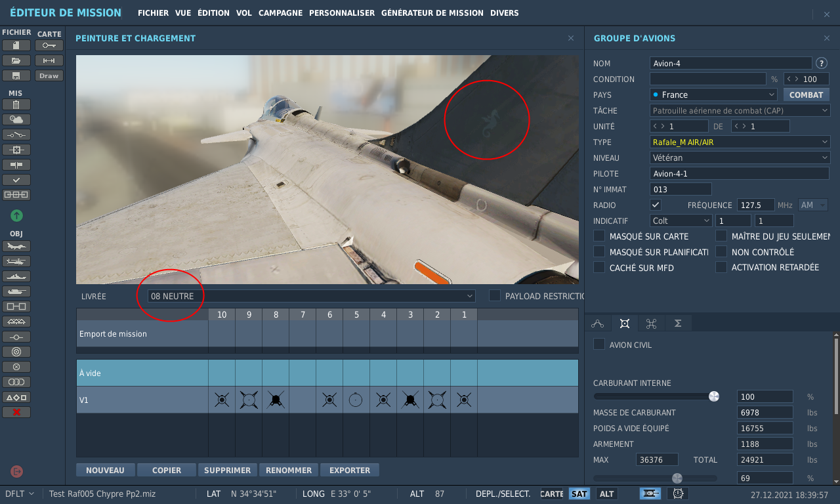The image size is (840, 504).
Task: Exit the editor with the red exit icon
Action: [x=17, y=471]
